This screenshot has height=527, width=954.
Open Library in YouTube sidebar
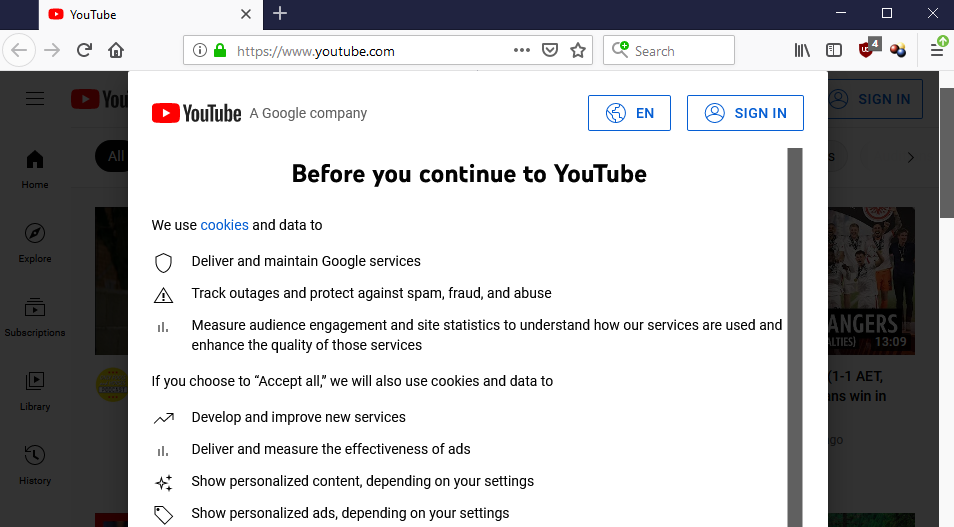[x=35, y=391]
